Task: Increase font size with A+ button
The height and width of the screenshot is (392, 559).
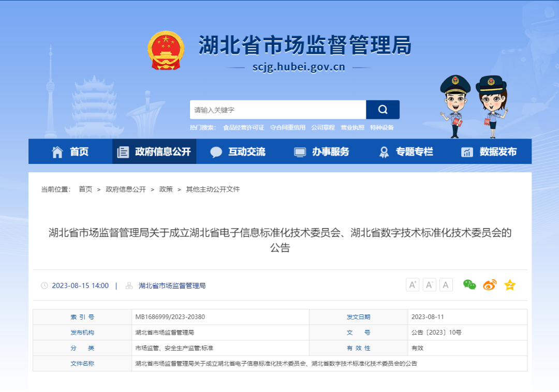Action: (413, 285)
